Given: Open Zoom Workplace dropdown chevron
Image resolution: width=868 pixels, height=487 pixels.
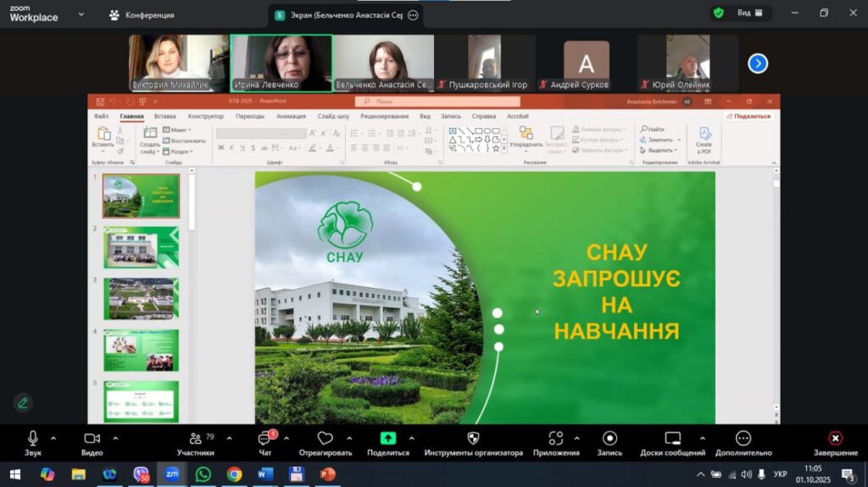Looking at the screenshot, I should pos(81,14).
